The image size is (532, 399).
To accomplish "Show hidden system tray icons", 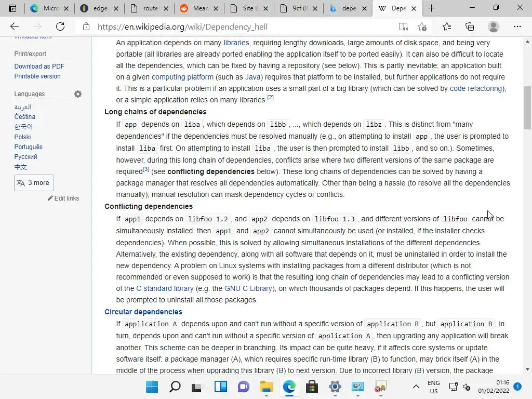I will pyautogui.click(x=416, y=387).
